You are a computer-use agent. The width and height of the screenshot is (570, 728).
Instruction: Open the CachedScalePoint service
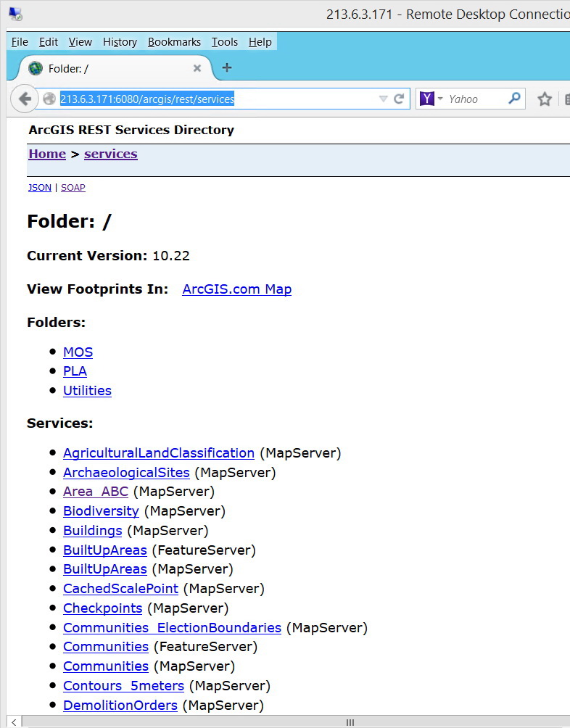click(120, 588)
